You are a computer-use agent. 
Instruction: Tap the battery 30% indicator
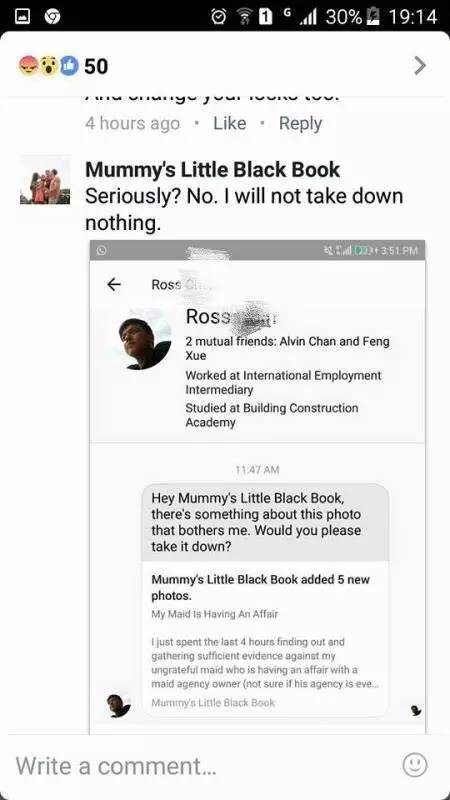click(x=353, y=17)
